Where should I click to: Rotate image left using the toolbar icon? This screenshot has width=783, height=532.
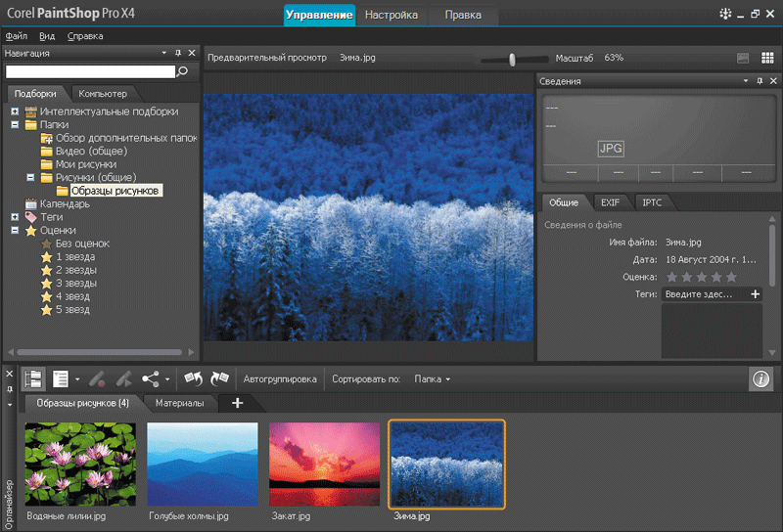pyautogui.click(x=193, y=378)
